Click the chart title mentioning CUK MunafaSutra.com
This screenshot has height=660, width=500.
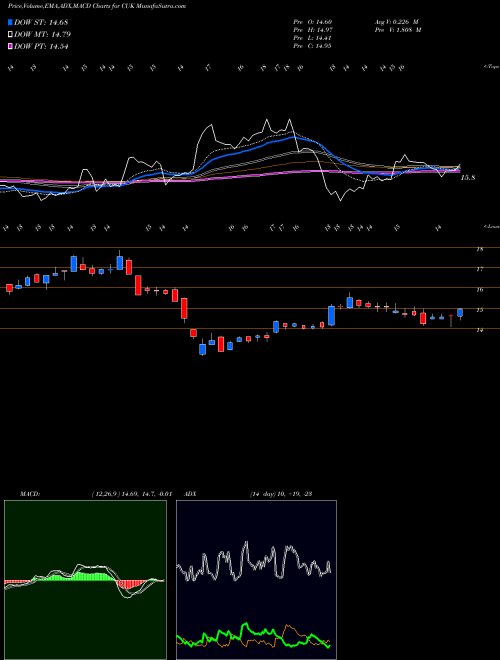pyautogui.click(x=97, y=6)
